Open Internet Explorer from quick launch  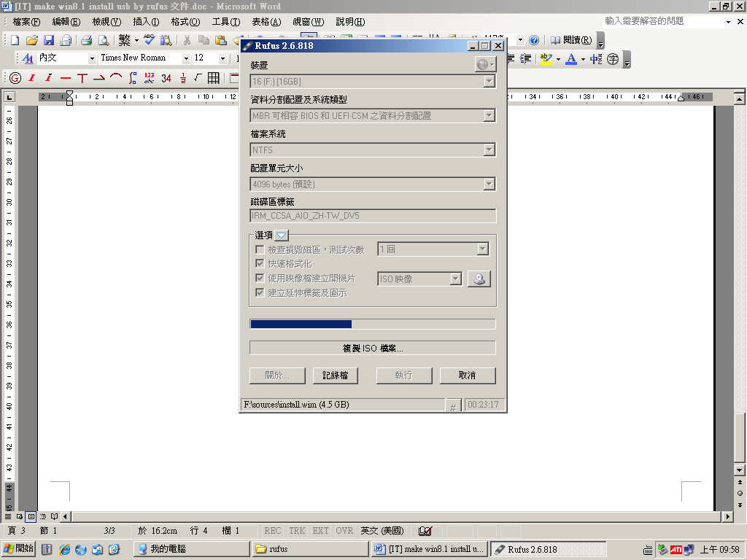pos(65,549)
